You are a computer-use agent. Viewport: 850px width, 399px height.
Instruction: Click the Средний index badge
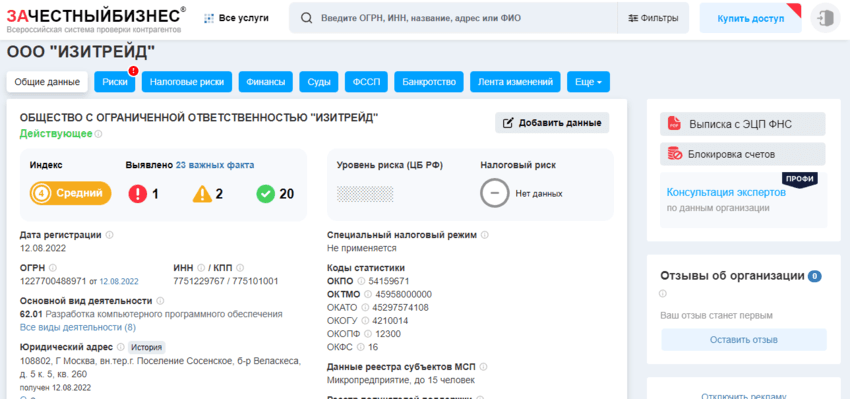tap(70, 193)
